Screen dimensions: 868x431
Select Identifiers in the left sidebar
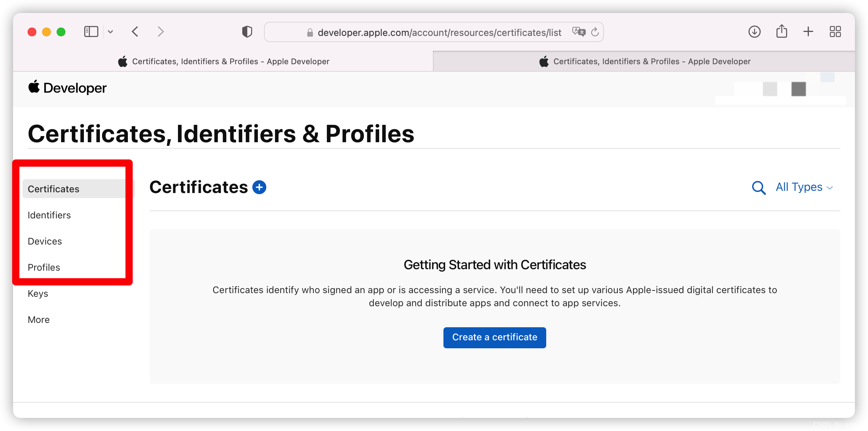coord(49,215)
